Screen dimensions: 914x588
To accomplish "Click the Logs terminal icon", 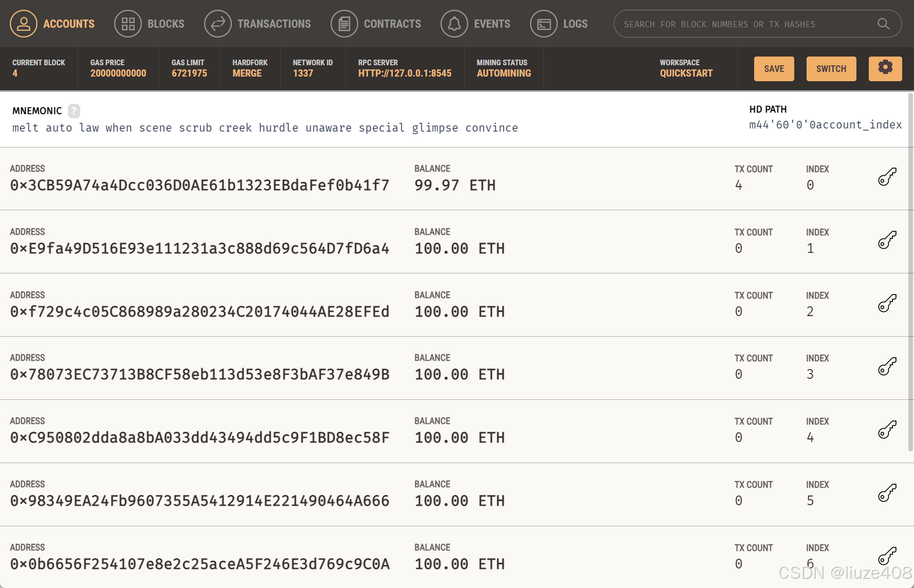I will pyautogui.click(x=544, y=24).
